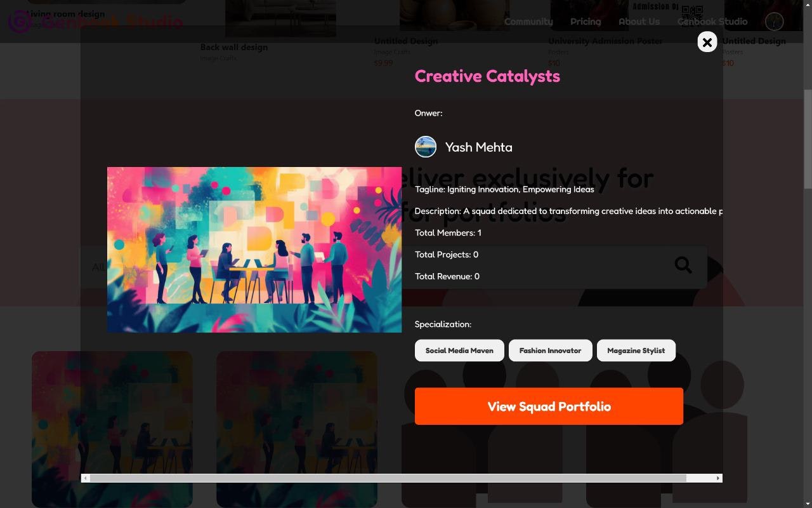Screen dimensions: 812x508
Task: Click the Genbook Studio logo icon
Action: click(x=19, y=22)
